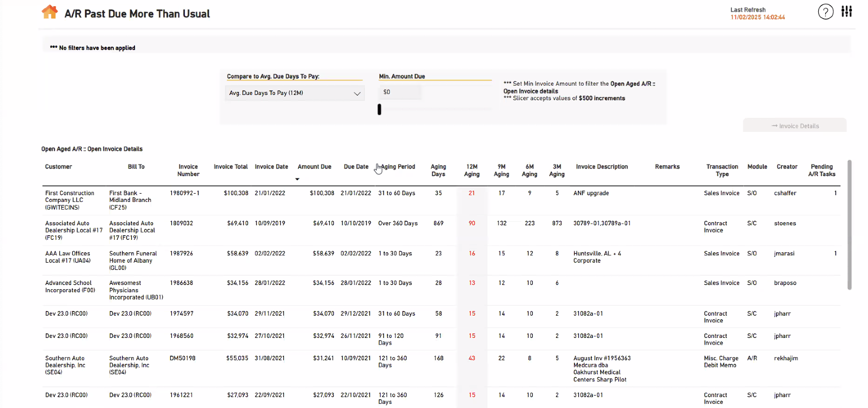Click Awesomest Physicians Incorporated bill-to cell
This screenshot has width=868, height=408.
[136, 290]
